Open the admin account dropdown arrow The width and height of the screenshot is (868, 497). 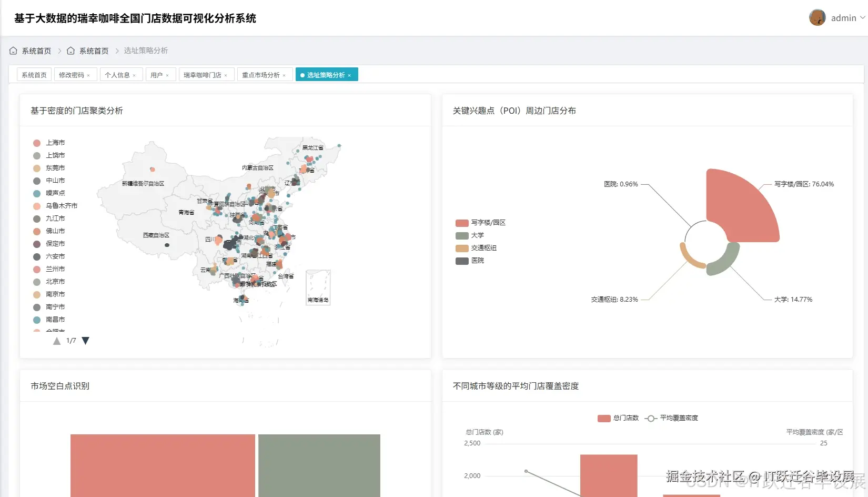point(862,17)
